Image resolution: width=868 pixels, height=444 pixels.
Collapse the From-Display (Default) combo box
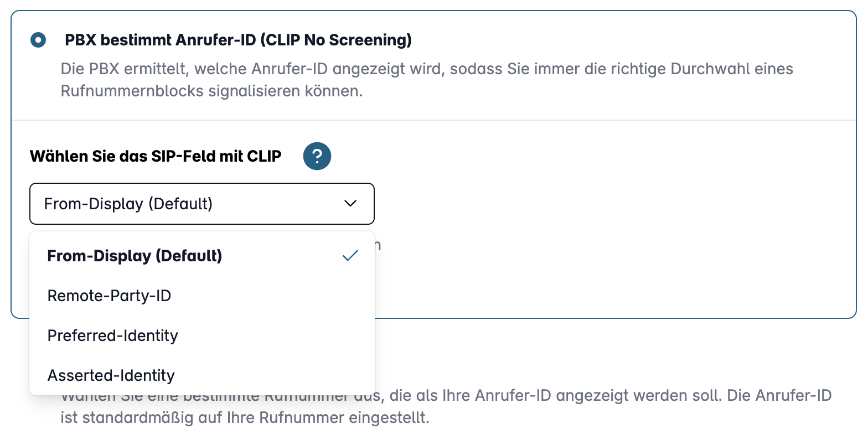(x=202, y=204)
